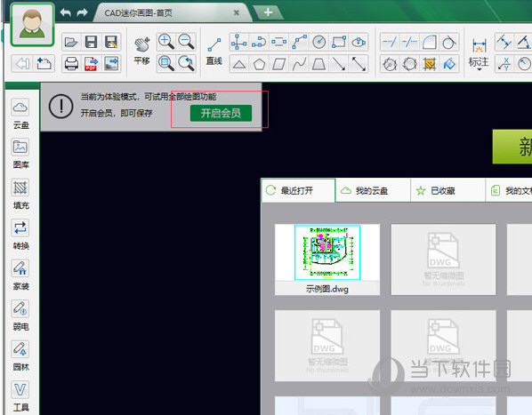Screen dimensions: 532x415
Task: Select the pentagon polygon tool
Action: [x=259, y=64]
